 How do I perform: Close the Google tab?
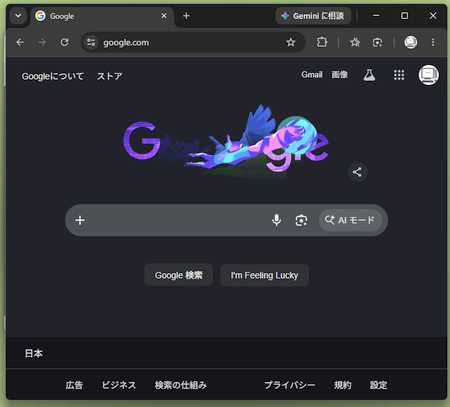tap(164, 16)
